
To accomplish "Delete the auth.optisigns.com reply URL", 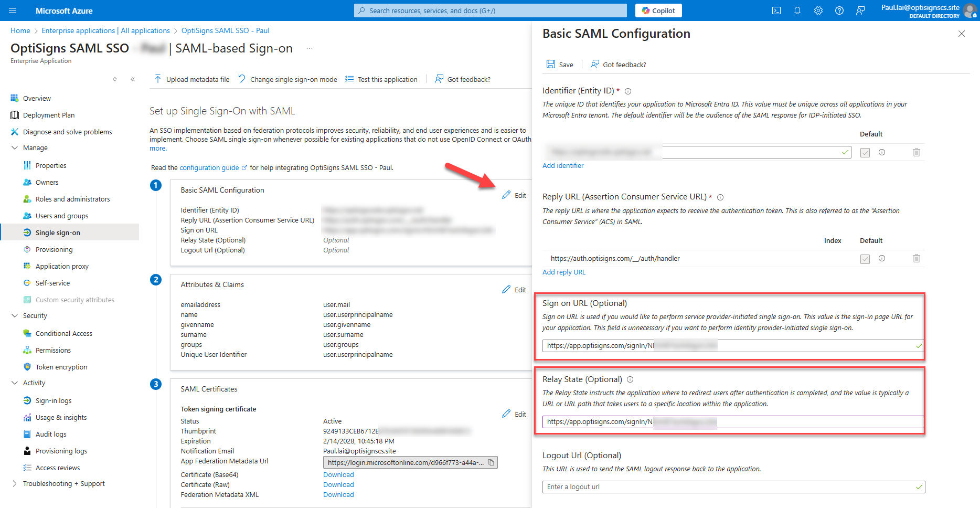I will pyautogui.click(x=917, y=258).
